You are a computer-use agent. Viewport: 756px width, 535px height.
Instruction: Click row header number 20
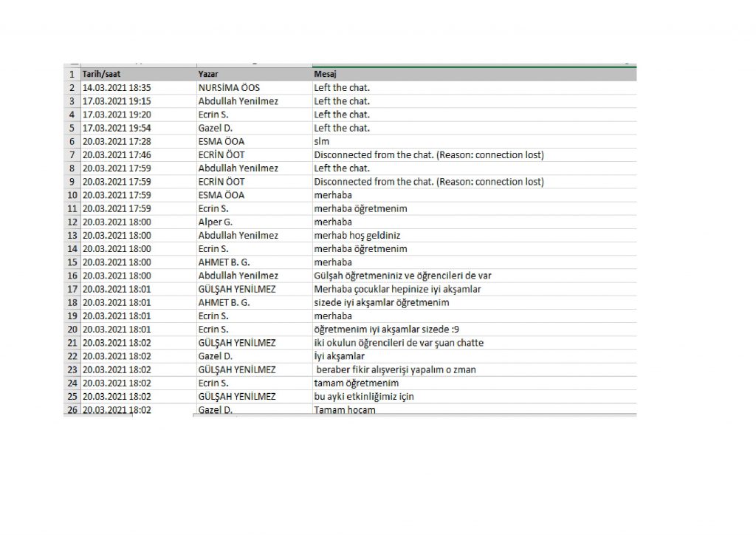(72, 329)
